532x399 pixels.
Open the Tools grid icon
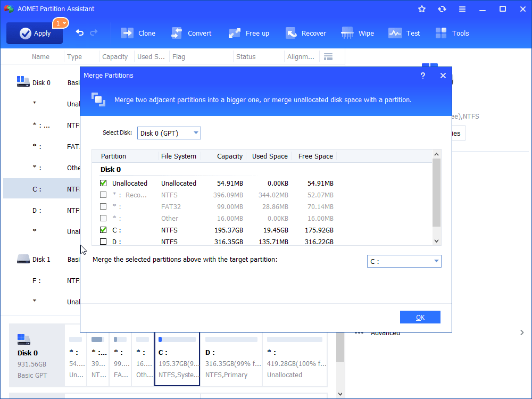coord(440,33)
